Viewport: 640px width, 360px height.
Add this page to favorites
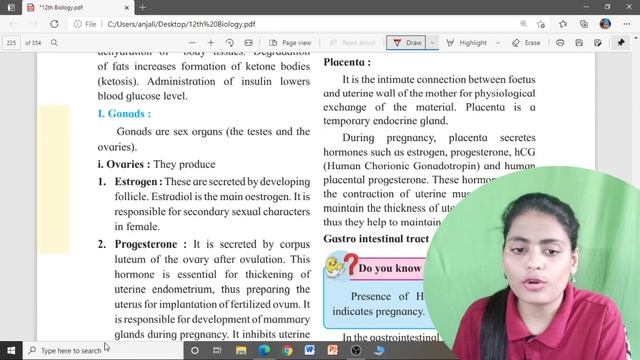[541, 24]
